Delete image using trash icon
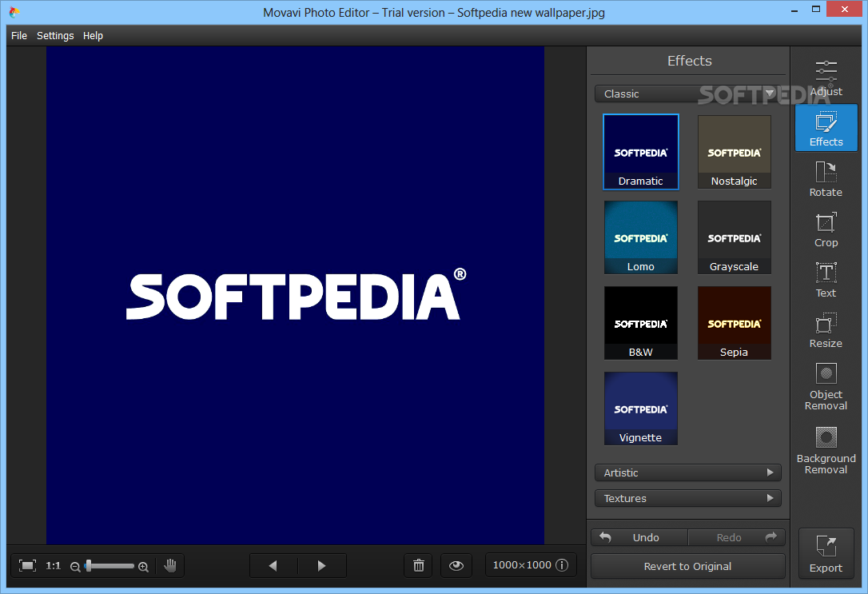The height and width of the screenshot is (594, 868). click(x=419, y=565)
